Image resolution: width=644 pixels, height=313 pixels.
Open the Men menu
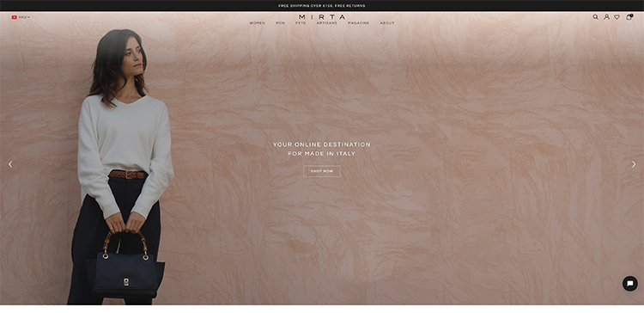pyautogui.click(x=280, y=23)
